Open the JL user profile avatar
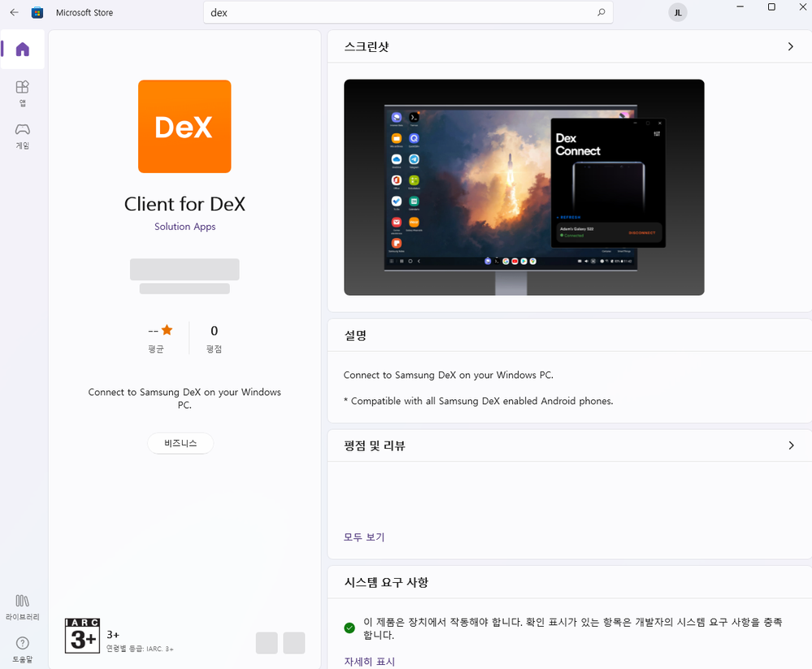 pos(677,12)
